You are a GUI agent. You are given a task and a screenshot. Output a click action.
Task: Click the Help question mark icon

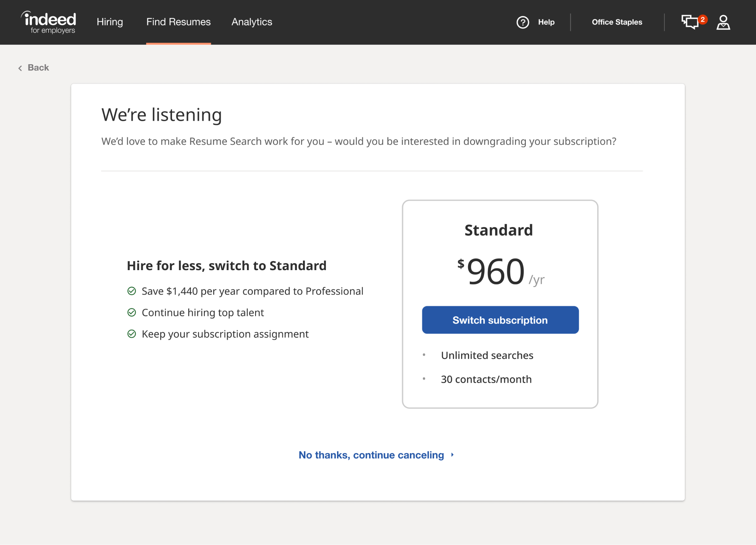tap(523, 22)
